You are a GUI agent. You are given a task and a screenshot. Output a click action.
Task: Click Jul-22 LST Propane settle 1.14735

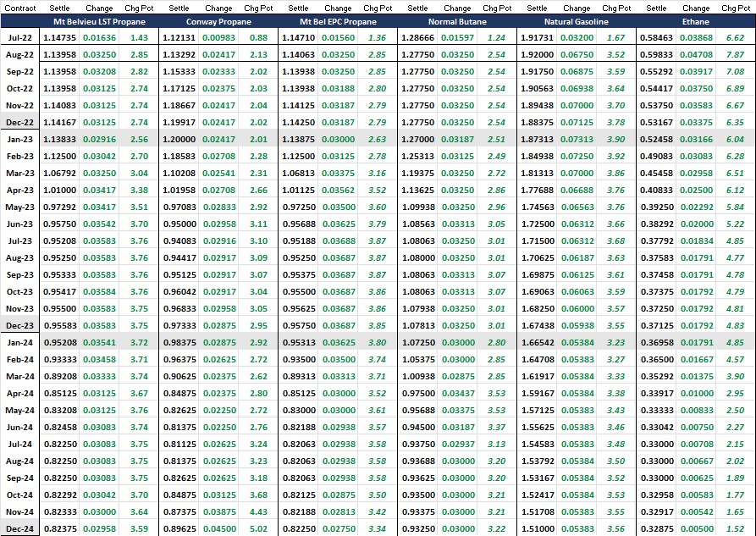(x=60, y=37)
